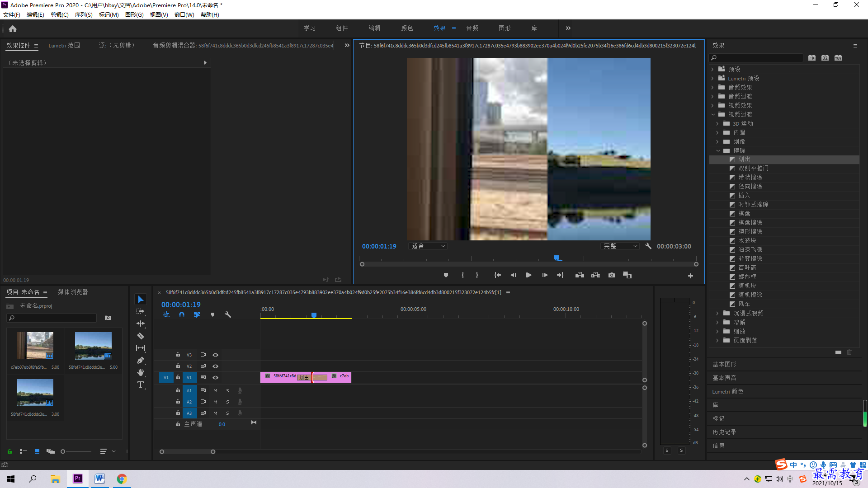868x488 pixels.
Task: Click the Lift button
Action: (x=580, y=275)
